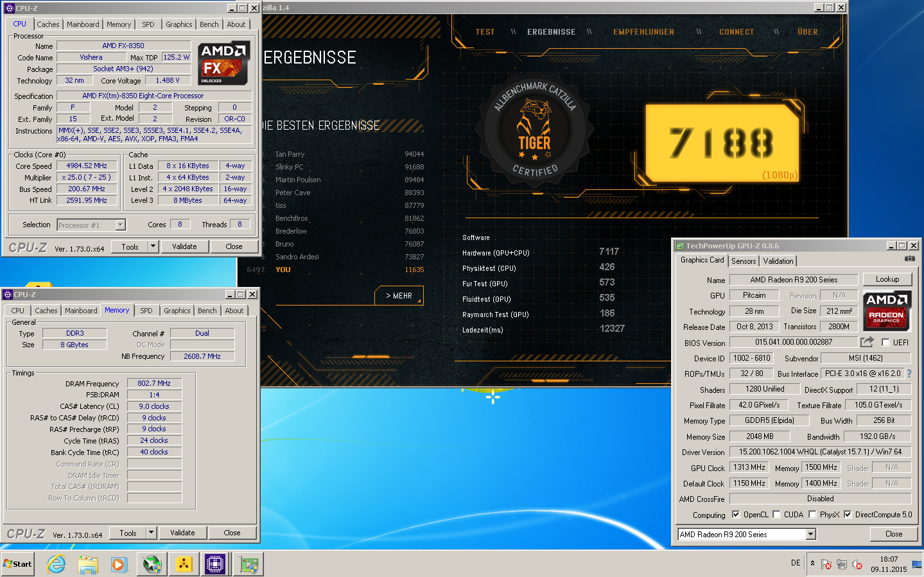Click Validate in the Memory CPU-Z window
Screen dimensions: 924x577
(182, 533)
